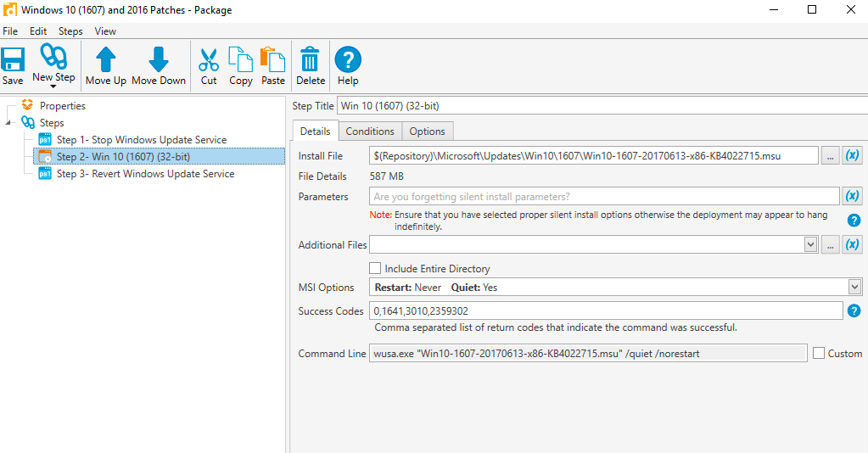Click the Step Title input field
This screenshot has height=453, width=868.
(x=602, y=106)
